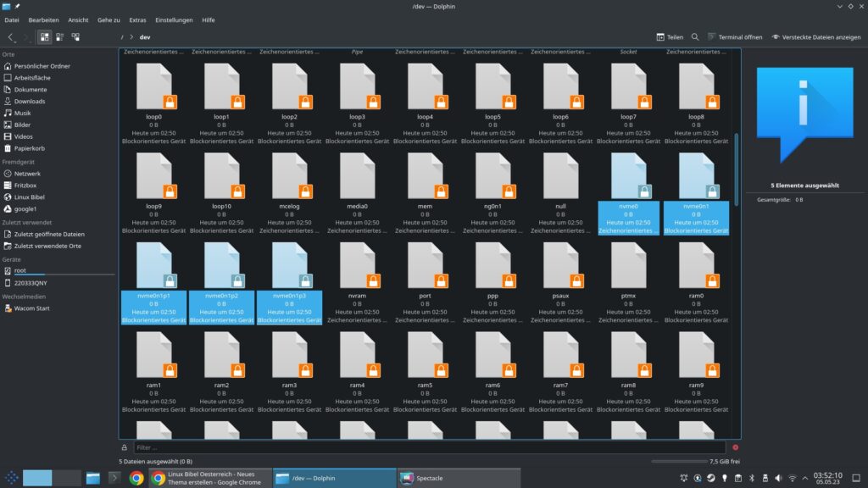
Task: Open the search with the magnifier icon
Action: click(x=695, y=37)
